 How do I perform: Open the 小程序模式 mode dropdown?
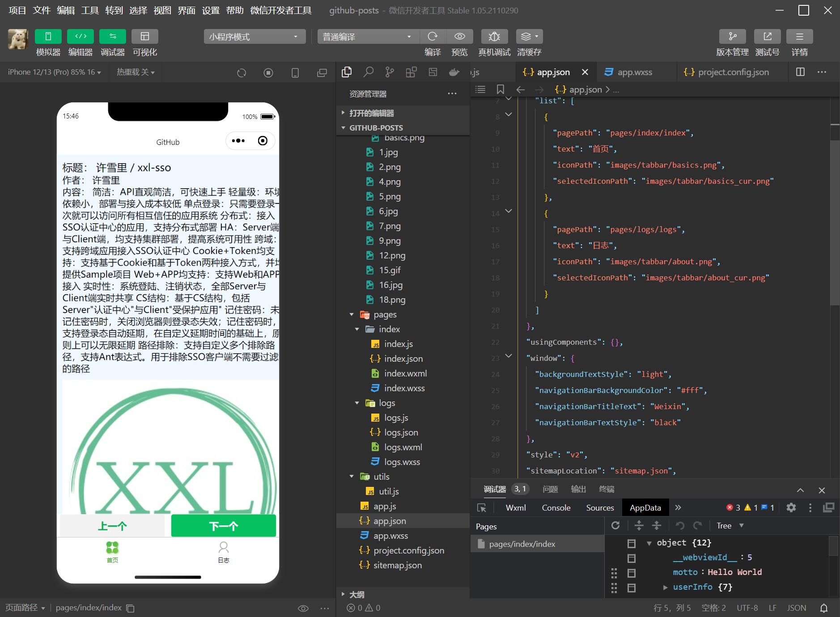(255, 37)
